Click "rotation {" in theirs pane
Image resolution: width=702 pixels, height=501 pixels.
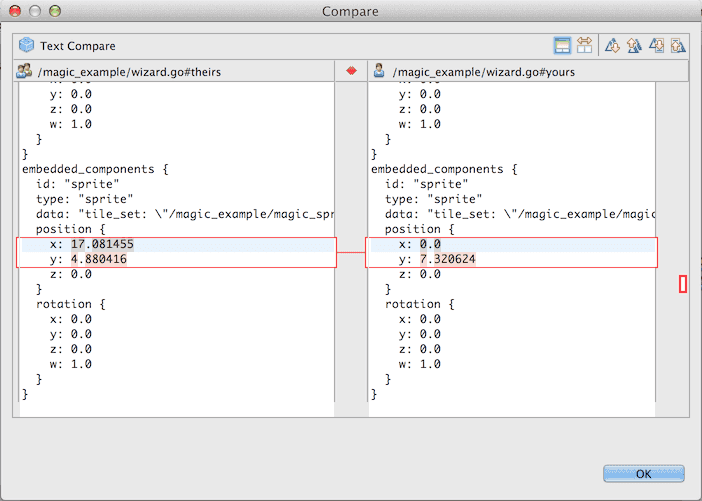tap(70, 304)
